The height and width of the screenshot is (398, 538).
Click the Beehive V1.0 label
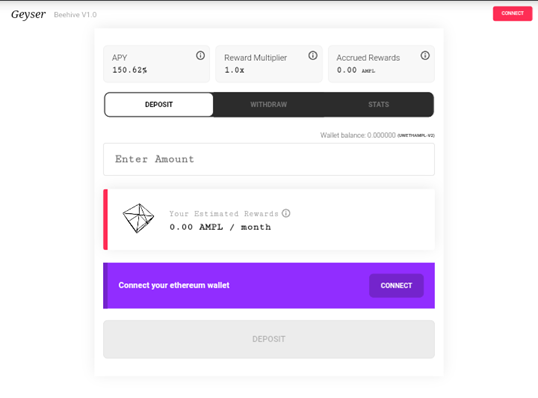point(75,15)
